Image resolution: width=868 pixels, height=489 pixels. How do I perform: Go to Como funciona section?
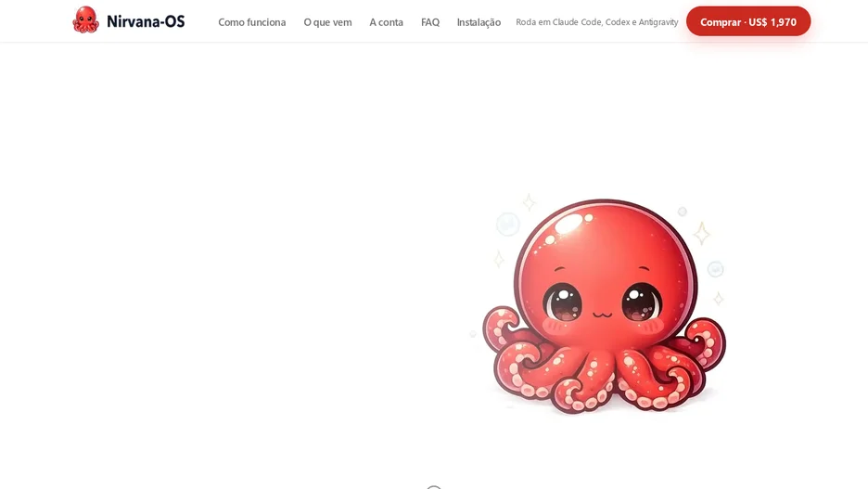point(252,22)
